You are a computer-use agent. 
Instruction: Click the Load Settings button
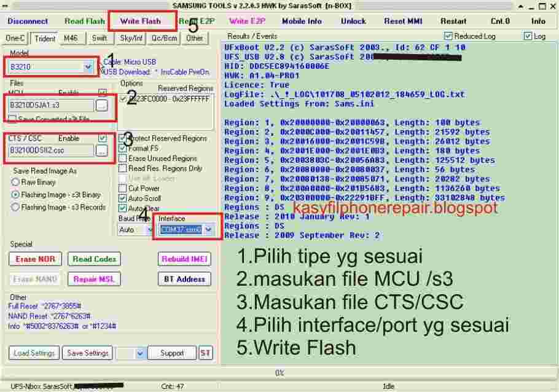pyautogui.click(x=34, y=353)
